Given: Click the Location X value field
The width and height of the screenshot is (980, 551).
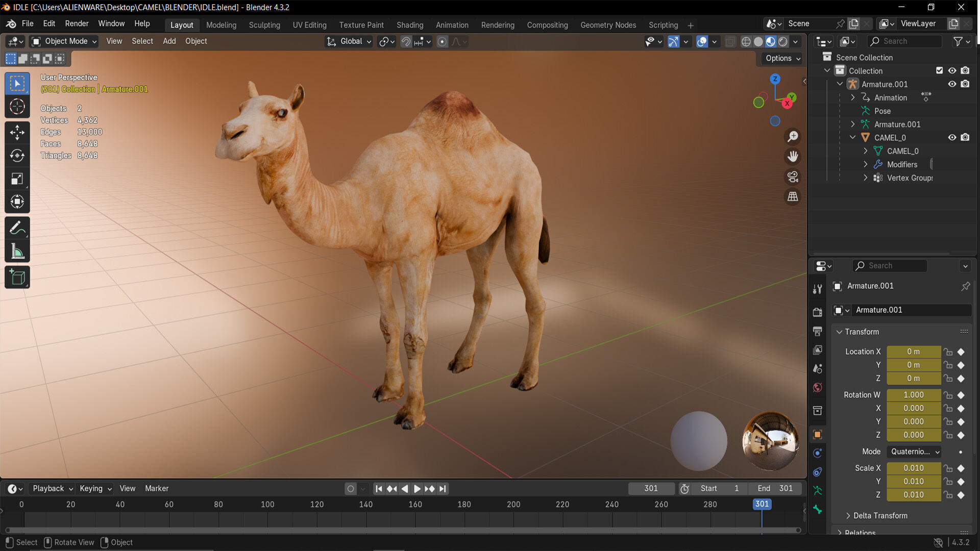Looking at the screenshot, I should pyautogui.click(x=913, y=352).
